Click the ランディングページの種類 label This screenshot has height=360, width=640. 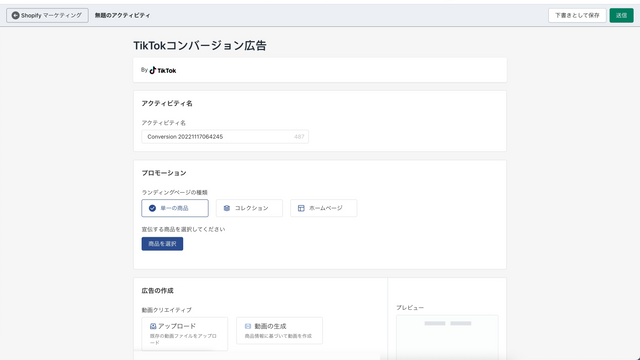pyautogui.click(x=175, y=192)
